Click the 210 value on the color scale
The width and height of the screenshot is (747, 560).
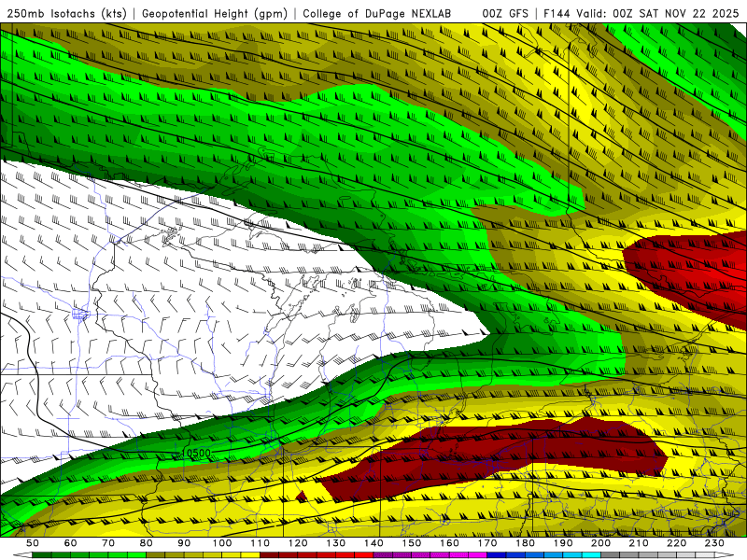click(x=639, y=543)
